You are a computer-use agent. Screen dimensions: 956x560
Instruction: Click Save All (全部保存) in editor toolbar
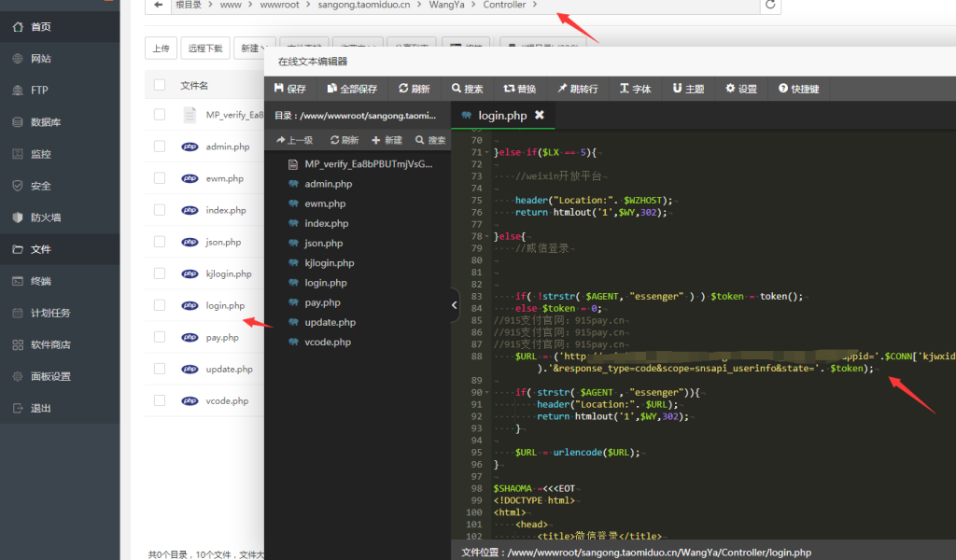click(351, 89)
